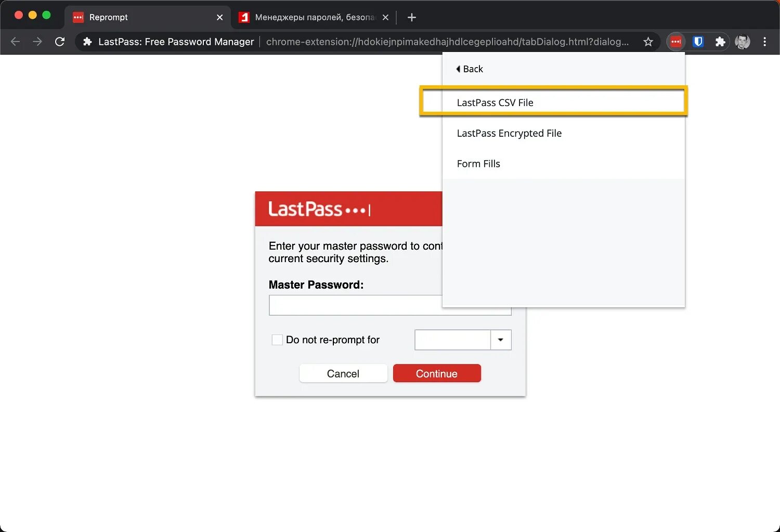Choose LastPass CSV File export option
Image resolution: width=780 pixels, height=532 pixels.
coord(564,102)
